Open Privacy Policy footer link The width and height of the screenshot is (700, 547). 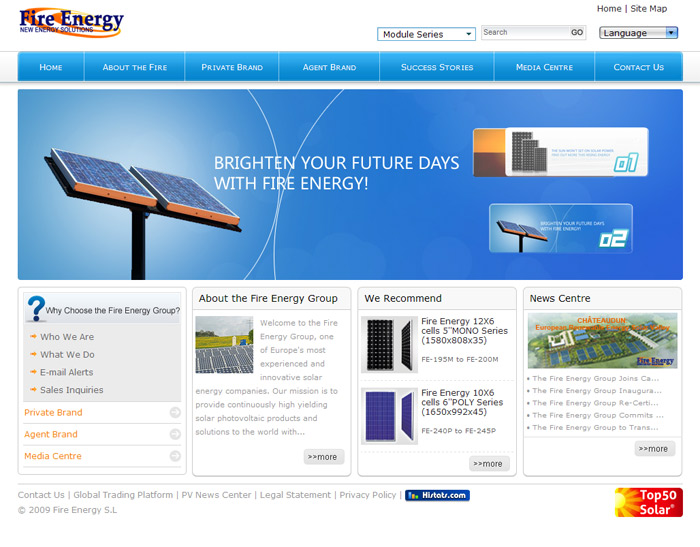(x=367, y=495)
